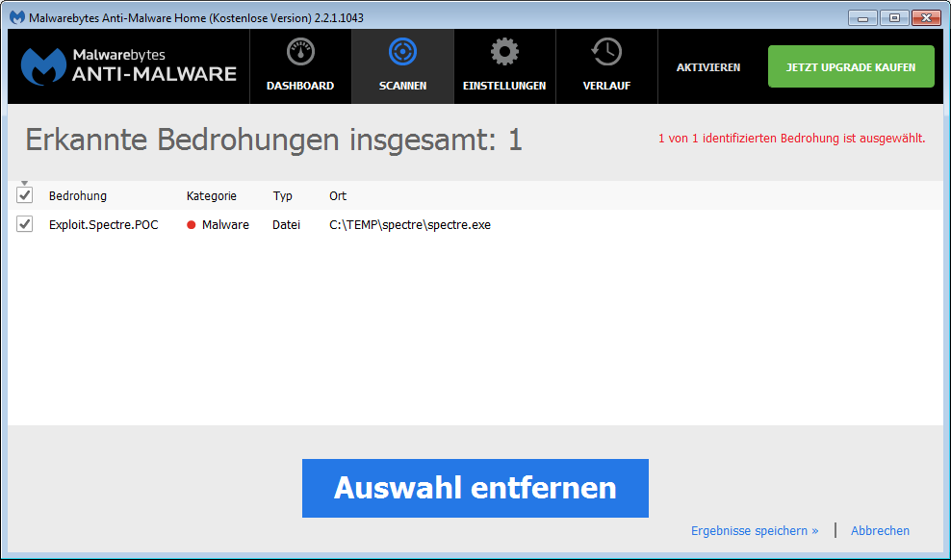951x560 pixels.
Task: Click the 'Erkannte Bedrohungen insgesamt: 1' heading
Action: point(273,140)
